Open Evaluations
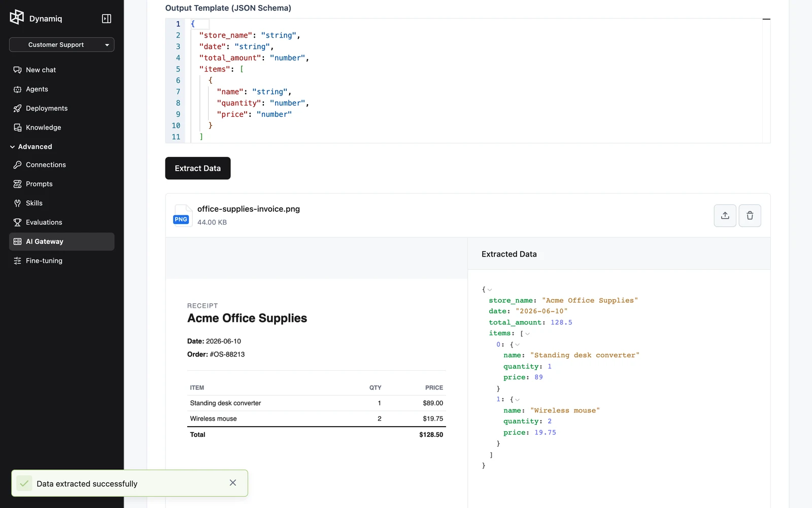The image size is (812, 508). click(61, 223)
